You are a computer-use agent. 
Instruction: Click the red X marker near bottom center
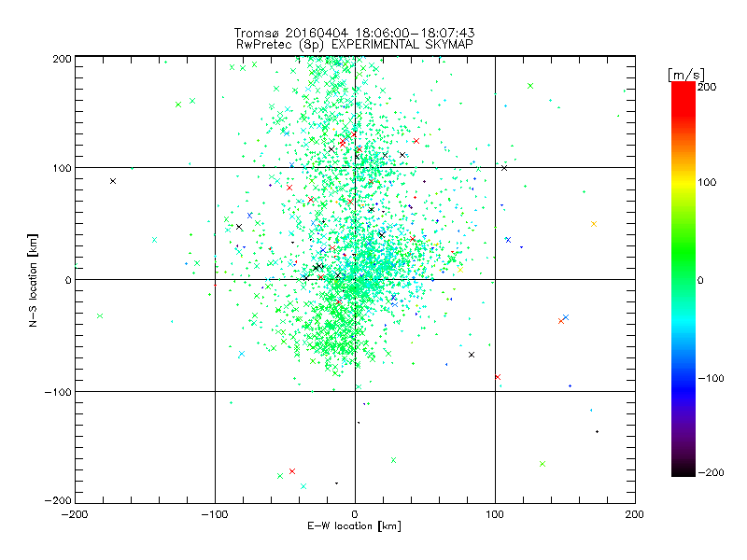pyautogui.click(x=292, y=471)
